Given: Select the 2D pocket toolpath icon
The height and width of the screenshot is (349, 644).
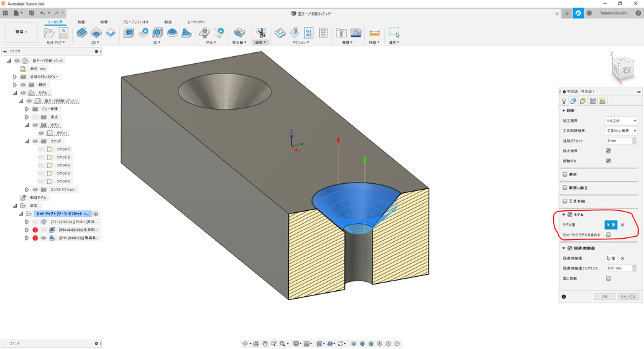Looking at the screenshot, I should pos(96,33).
